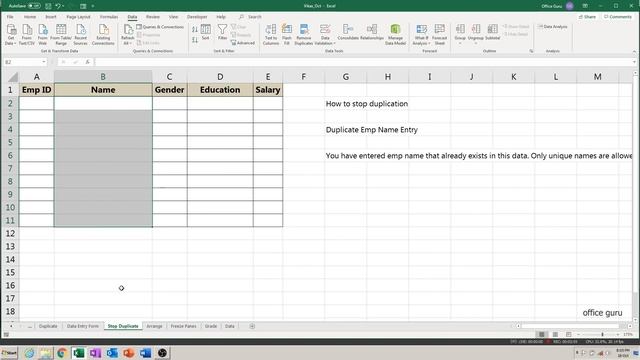The width and height of the screenshot is (640, 360).
Task: Open the Get Data menu
Action: [x=11, y=34]
